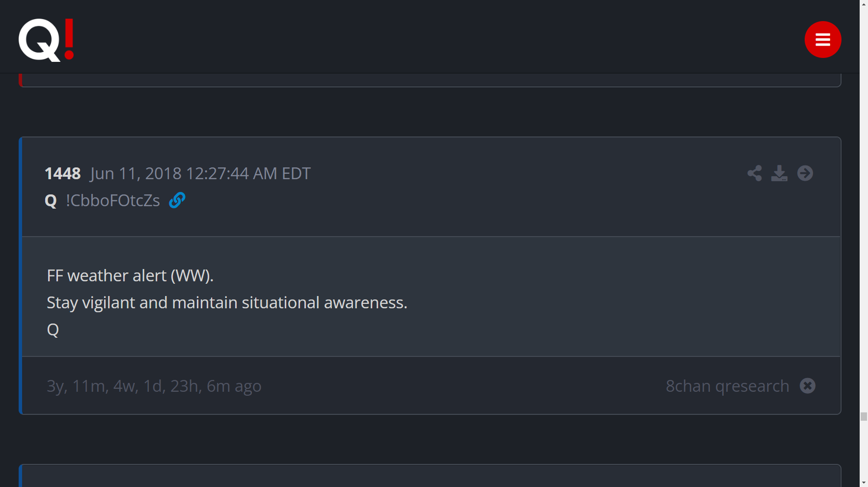Open the red hamburger menu

click(x=823, y=39)
